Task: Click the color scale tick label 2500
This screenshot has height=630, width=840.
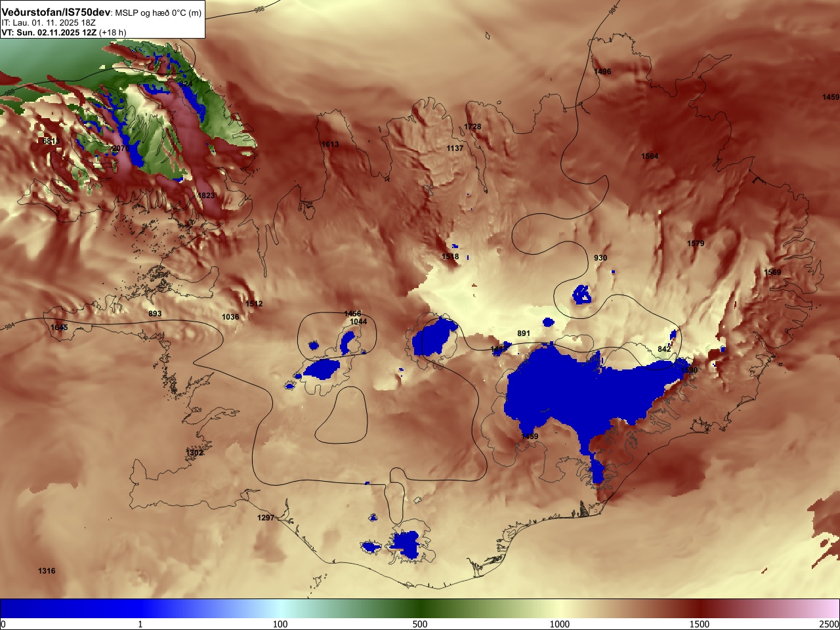Action: (x=829, y=624)
